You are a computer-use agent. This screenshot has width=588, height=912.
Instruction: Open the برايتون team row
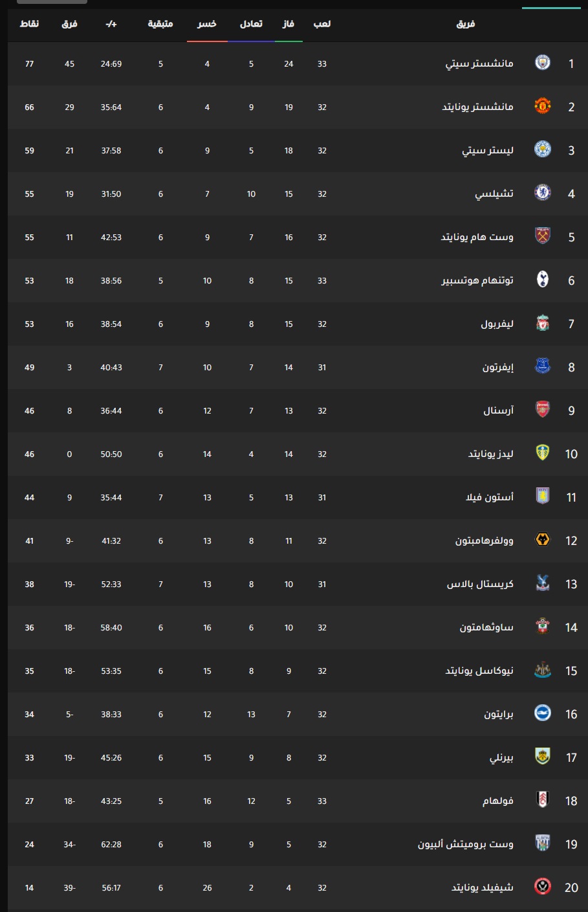point(298,714)
